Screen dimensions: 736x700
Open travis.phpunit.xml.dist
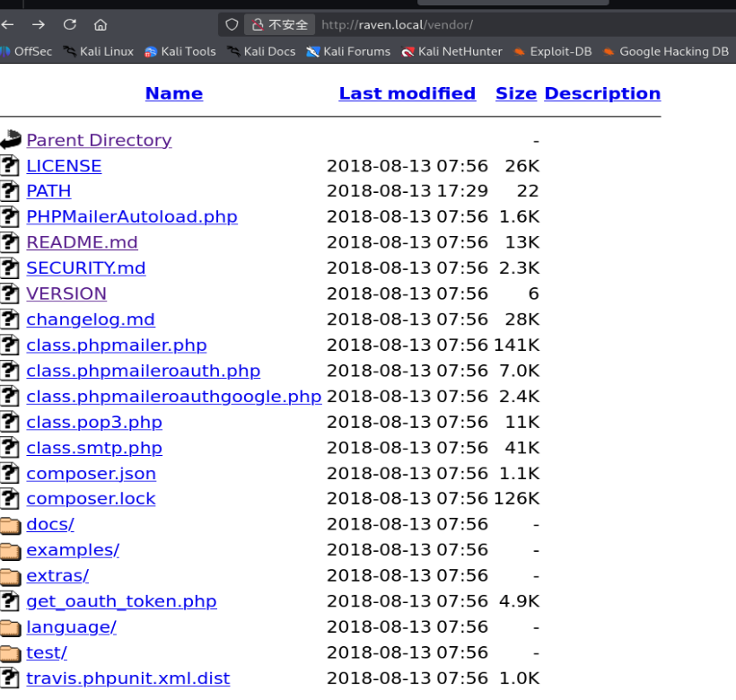[x=128, y=678]
